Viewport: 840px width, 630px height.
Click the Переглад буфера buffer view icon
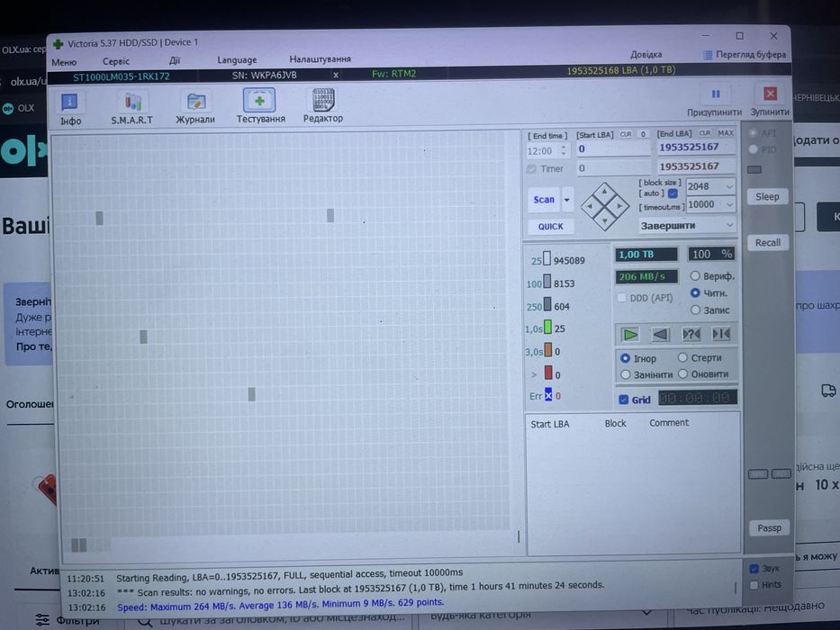pyautogui.click(x=708, y=55)
